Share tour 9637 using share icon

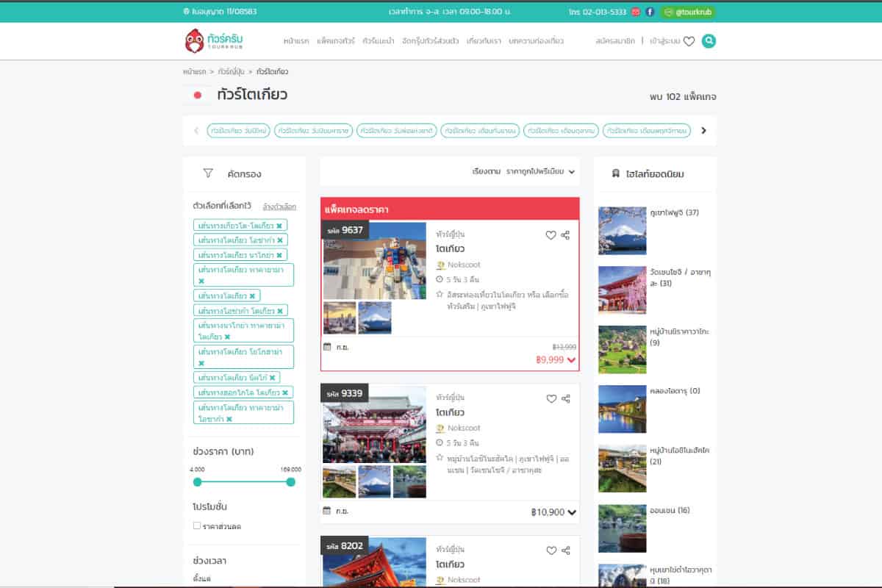pyautogui.click(x=565, y=235)
